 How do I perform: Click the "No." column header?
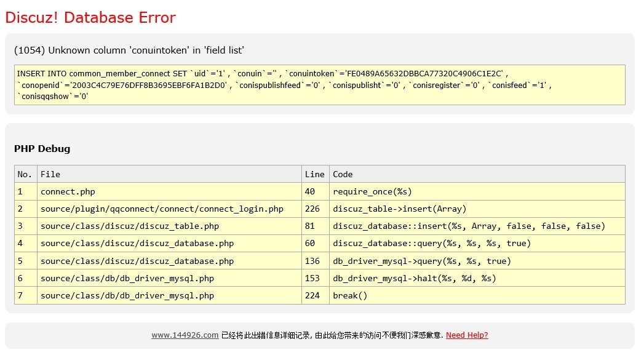pos(25,174)
